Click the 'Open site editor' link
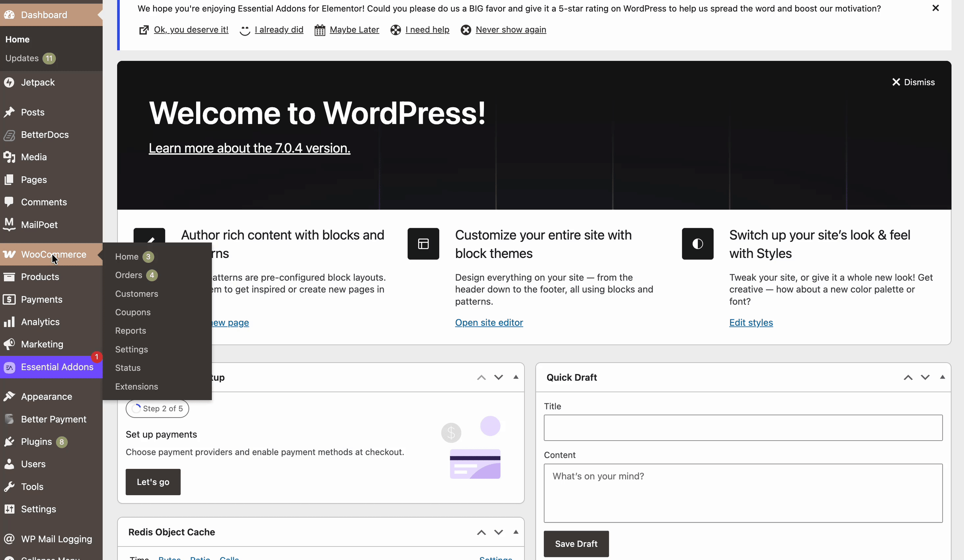The image size is (964, 560). point(489,322)
